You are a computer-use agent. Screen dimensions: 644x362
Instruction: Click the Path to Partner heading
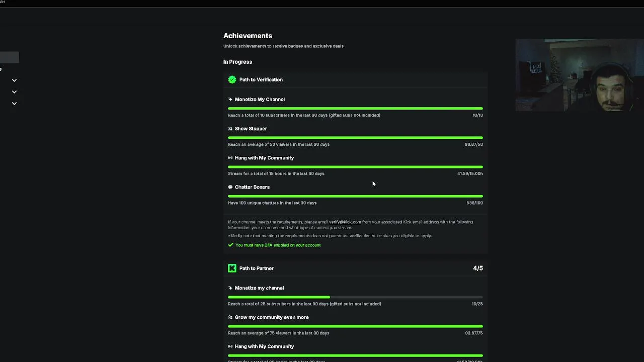[x=256, y=268]
